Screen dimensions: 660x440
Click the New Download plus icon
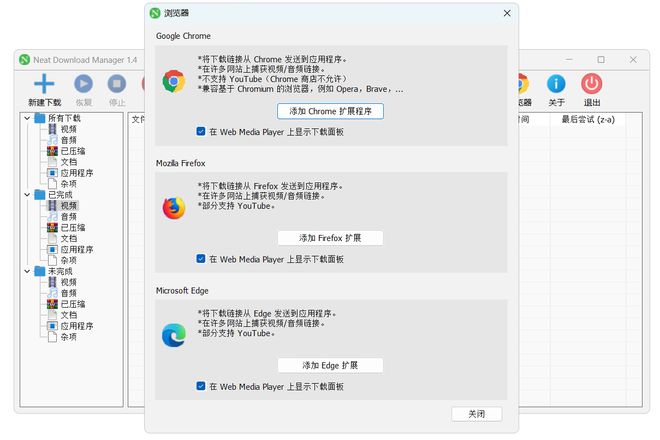pyautogui.click(x=44, y=84)
